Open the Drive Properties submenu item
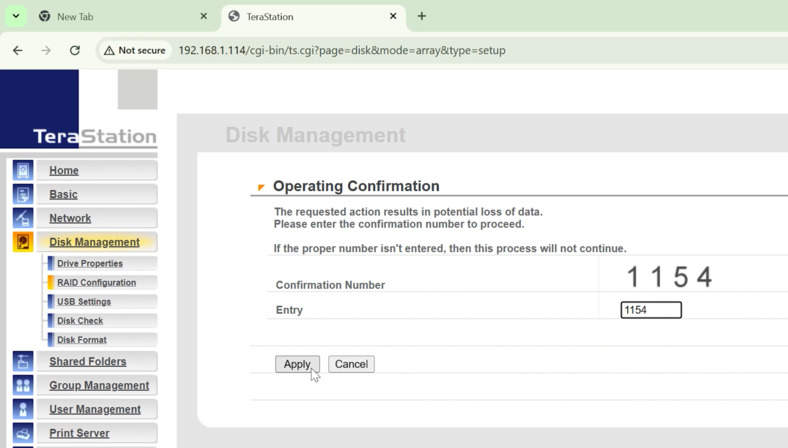 tap(90, 264)
